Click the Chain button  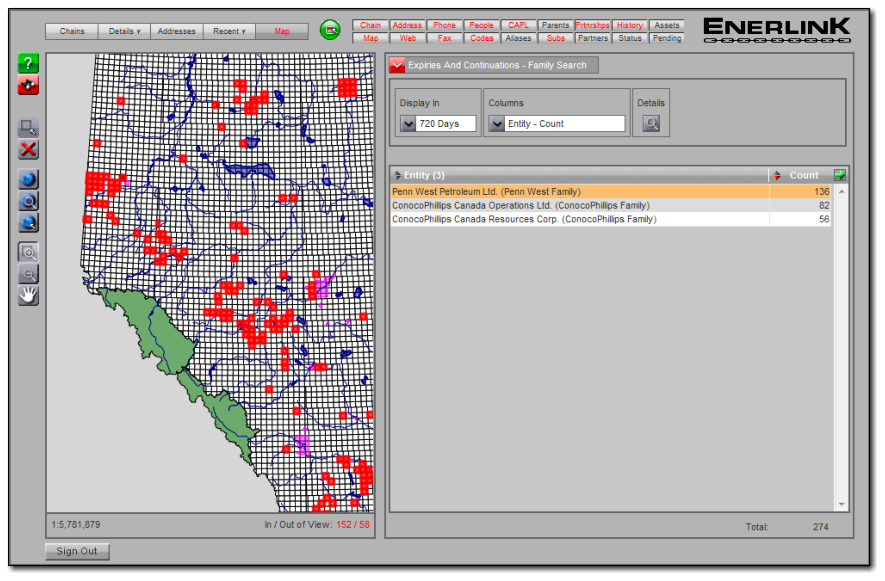[370, 25]
